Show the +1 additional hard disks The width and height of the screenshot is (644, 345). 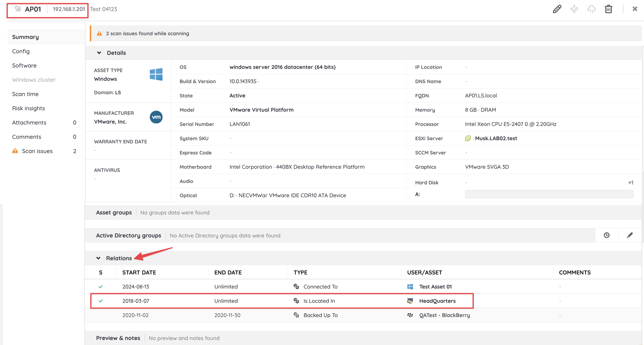[x=631, y=183]
